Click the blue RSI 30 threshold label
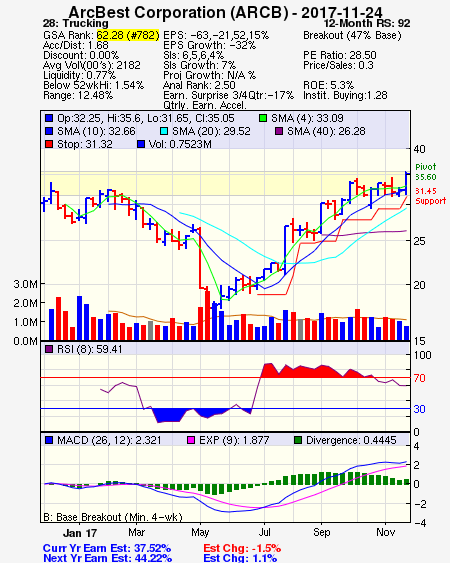The height and width of the screenshot is (563, 450). 419,409
